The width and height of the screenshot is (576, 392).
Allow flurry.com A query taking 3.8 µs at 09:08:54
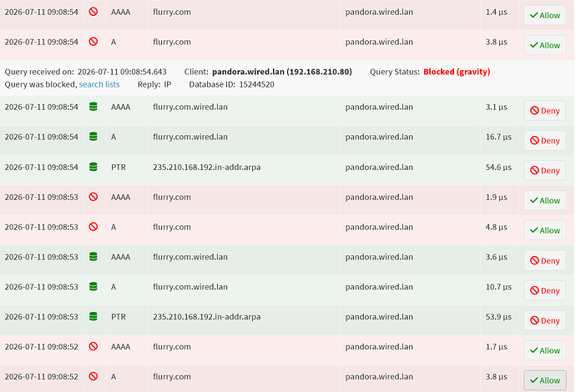tap(545, 45)
